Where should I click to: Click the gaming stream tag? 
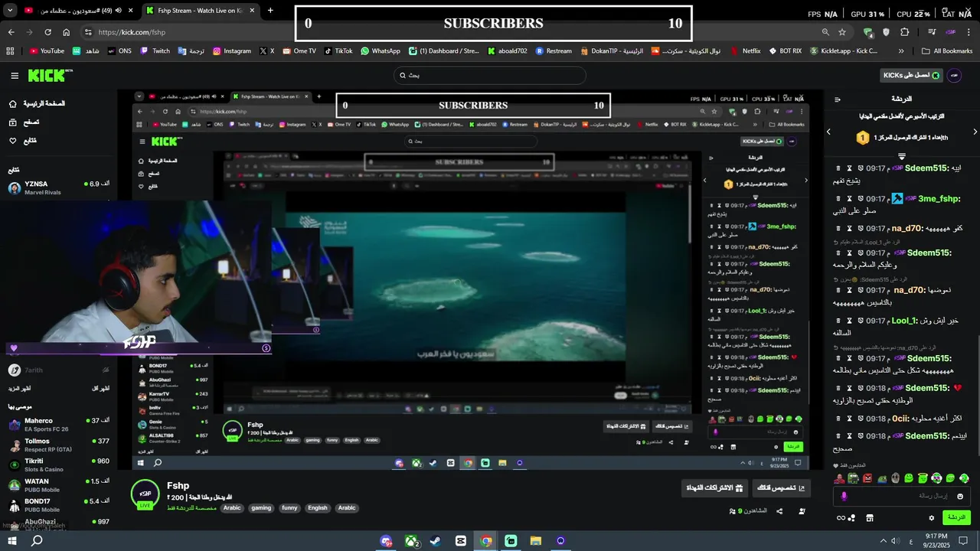click(x=261, y=508)
